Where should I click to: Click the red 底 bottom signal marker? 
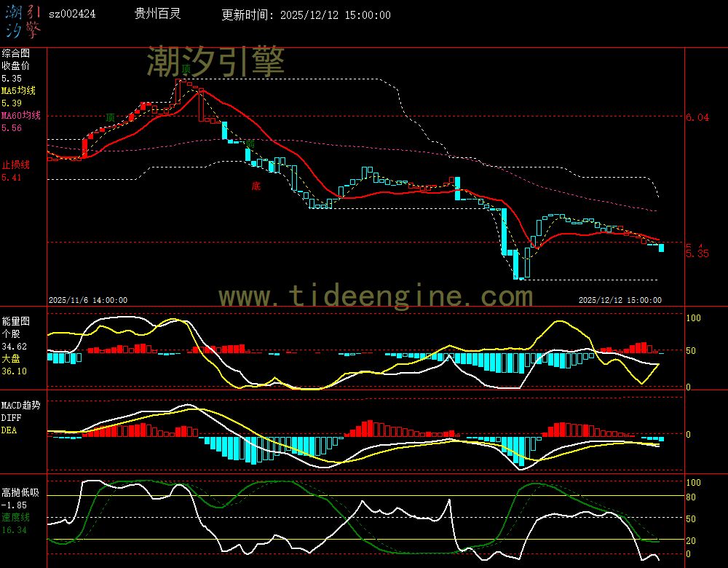(255, 186)
